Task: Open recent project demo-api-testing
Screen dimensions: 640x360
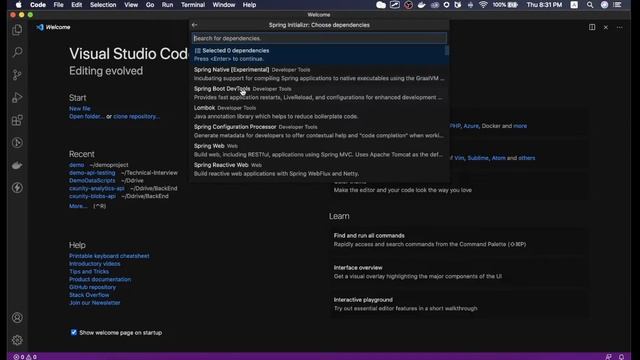Action: (x=92, y=173)
